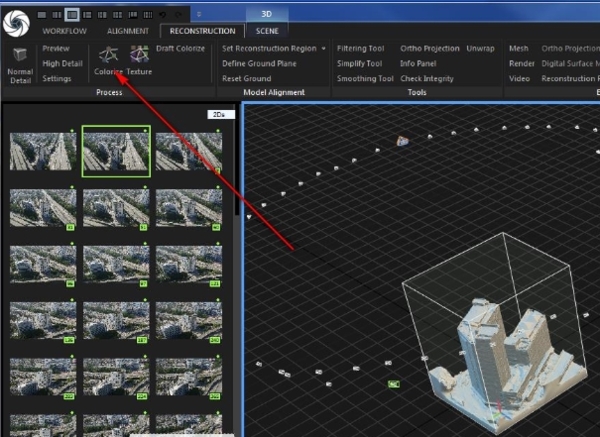Switch to the ALIGNMENT tab
600x437 pixels.
point(127,32)
